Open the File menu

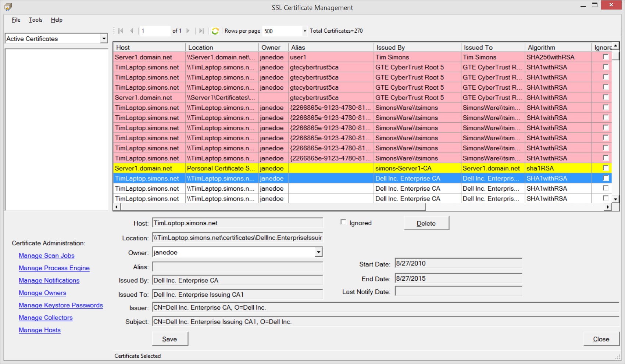(16, 20)
